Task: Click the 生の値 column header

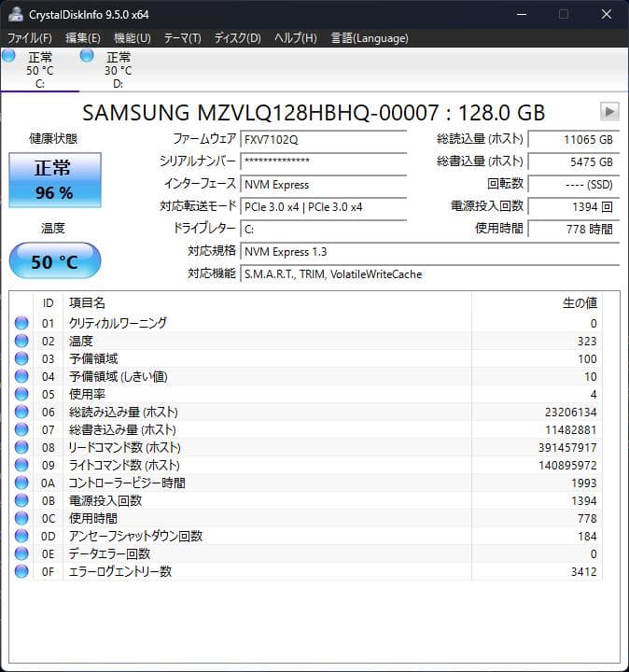Action: [537, 303]
